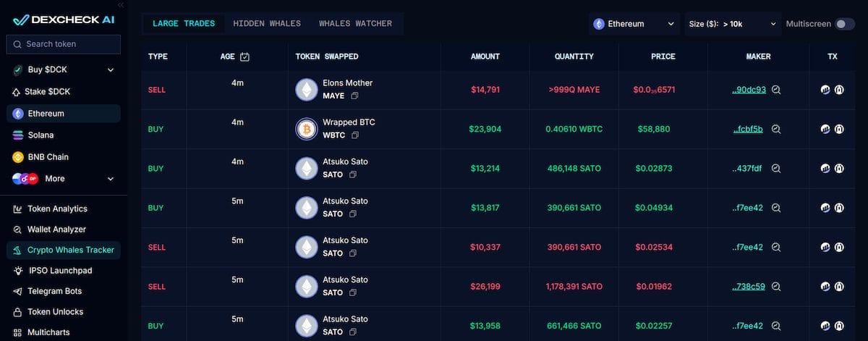Open the Size ($) filter dropdown

[x=732, y=24]
